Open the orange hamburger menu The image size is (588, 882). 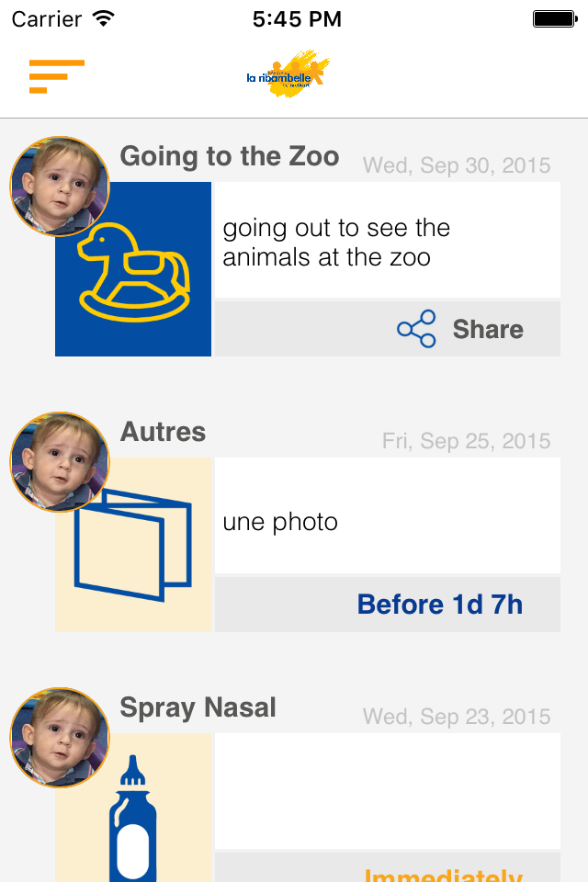56,76
